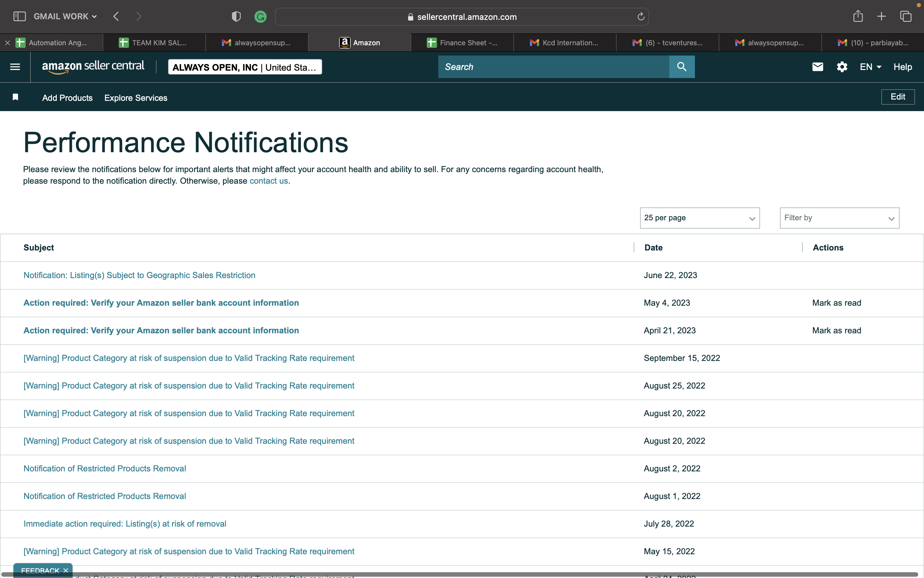This screenshot has height=578, width=924.
Task: Mark the April 21, 2023 notification as read
Action: 836,330
